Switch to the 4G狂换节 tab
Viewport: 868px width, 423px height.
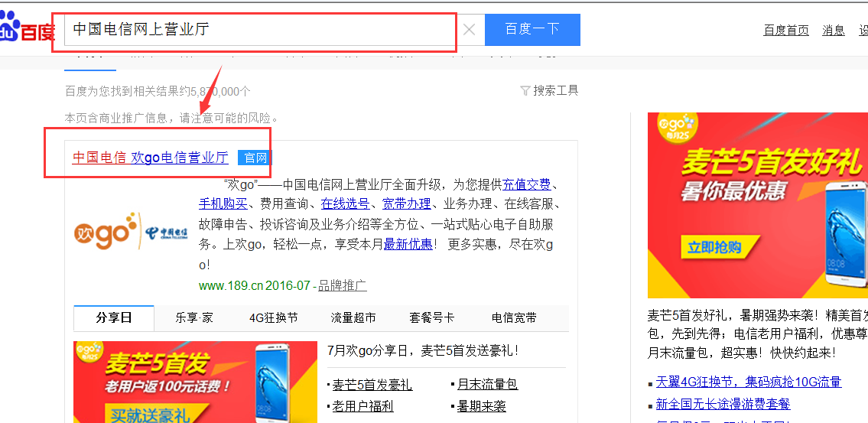274,317
